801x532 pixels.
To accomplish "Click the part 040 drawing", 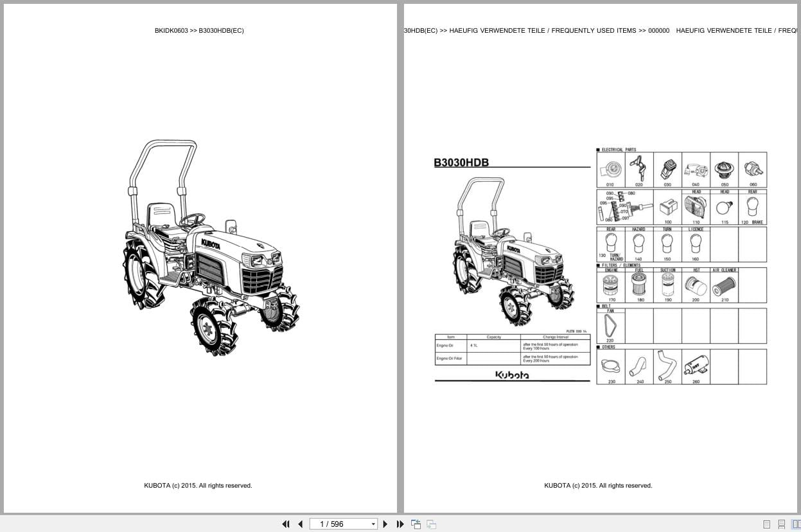I will coord(696,170).
